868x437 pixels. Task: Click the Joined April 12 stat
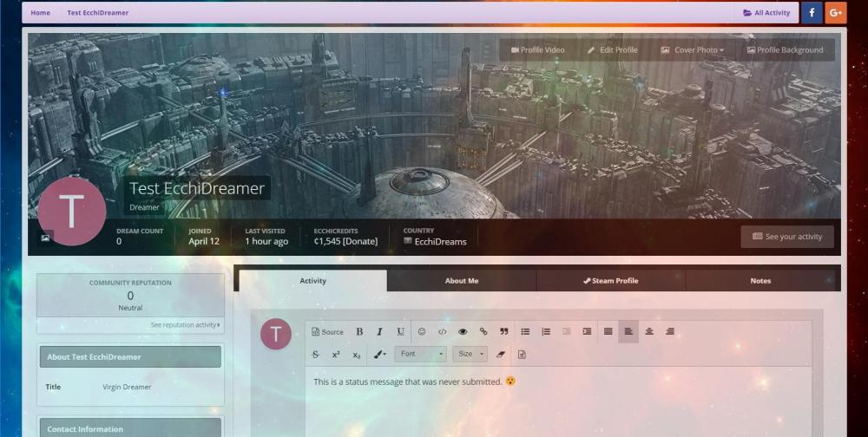coord(204,236)
